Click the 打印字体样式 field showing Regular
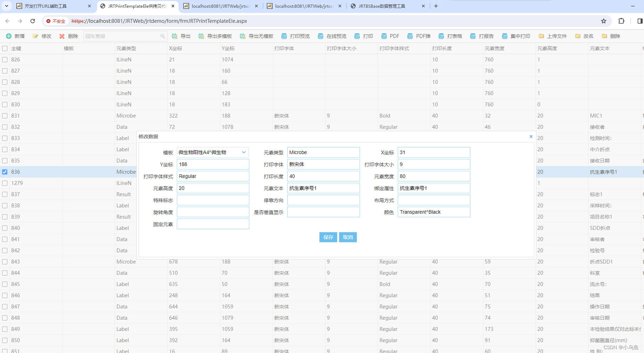 213,176
